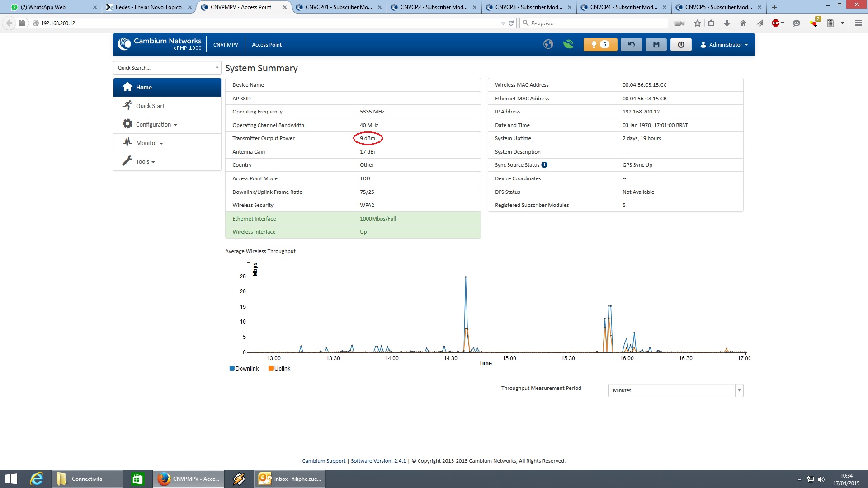Click the undo changes button
Viewport: 868px width, 488px height.
pyautogui.click(x=631, y=44)
